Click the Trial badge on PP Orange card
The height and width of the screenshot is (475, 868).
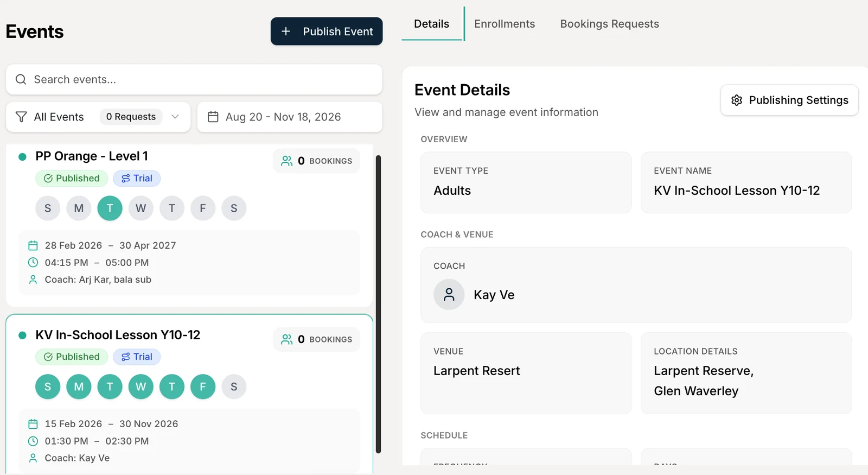coord(137,179)
